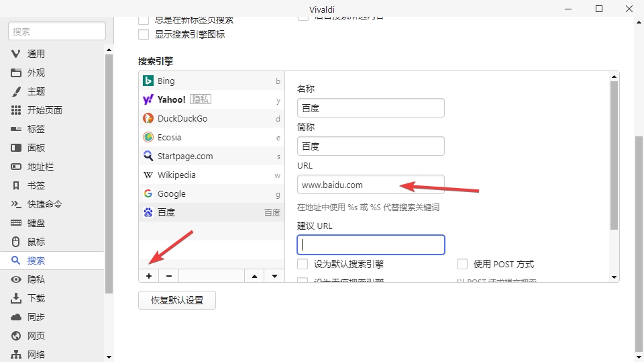
Task: Open the 主题 themes settings
Action: (52, 91)
